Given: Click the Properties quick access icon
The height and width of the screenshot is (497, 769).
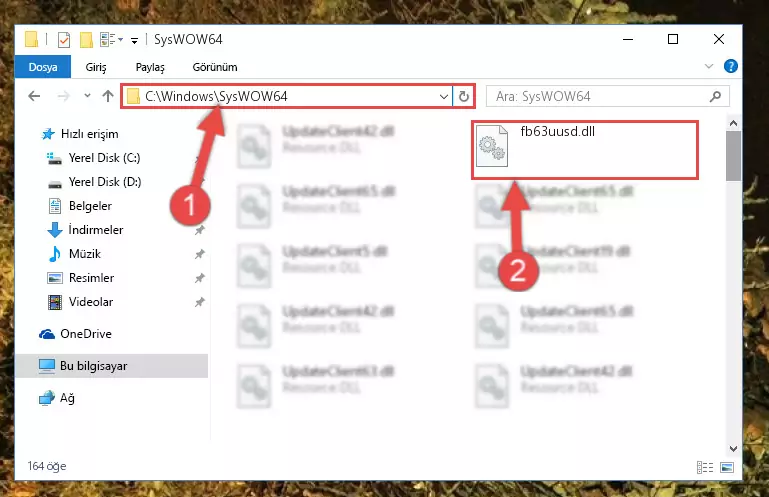Looking at the screenshot, I should 64,39.
